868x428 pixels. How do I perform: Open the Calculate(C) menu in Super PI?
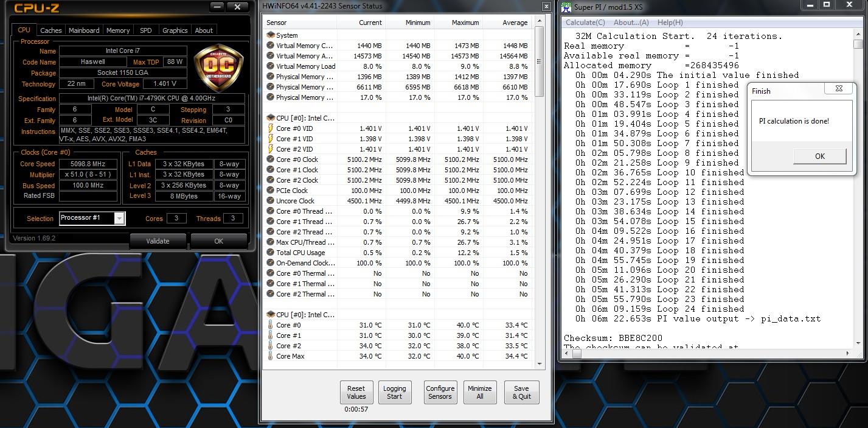[x=585, y=23]
